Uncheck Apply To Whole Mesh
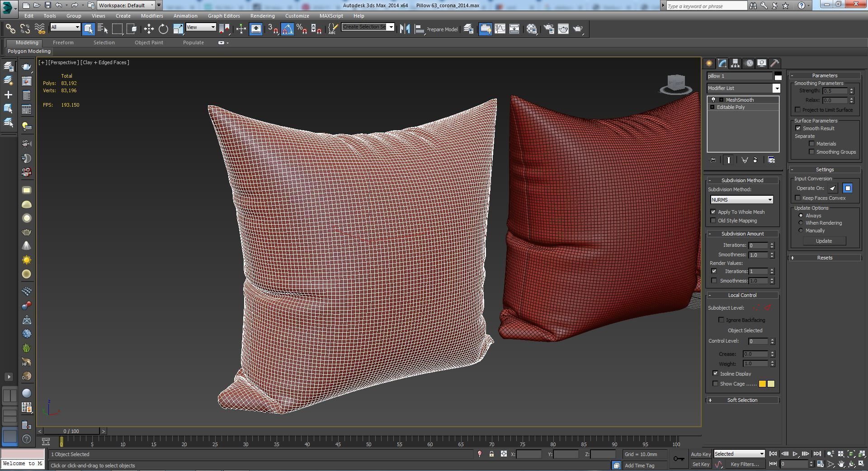The height and width of the screenshot is (471, 868). (713, 212)
